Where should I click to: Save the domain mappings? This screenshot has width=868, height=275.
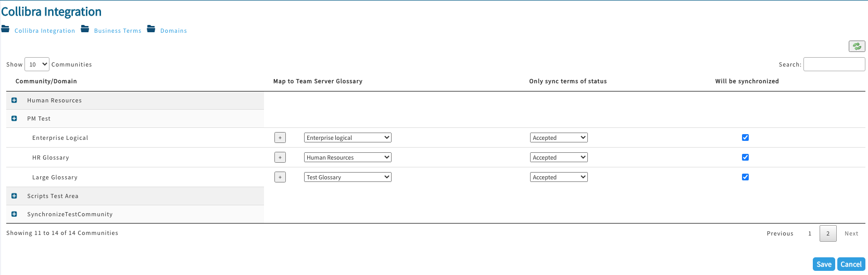coord(824,264)
